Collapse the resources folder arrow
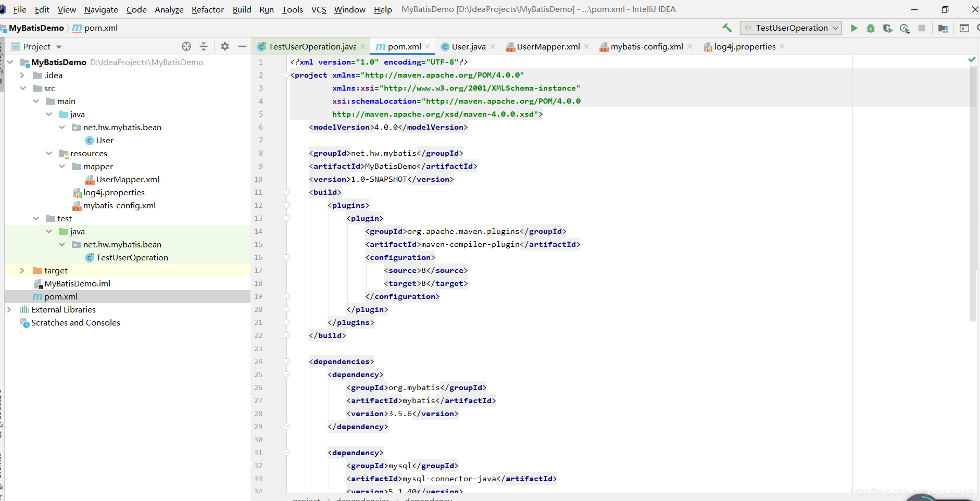Image resolution: width=980 pixels, height=501 pixels. pyautogui.click(x=49, y=153)
